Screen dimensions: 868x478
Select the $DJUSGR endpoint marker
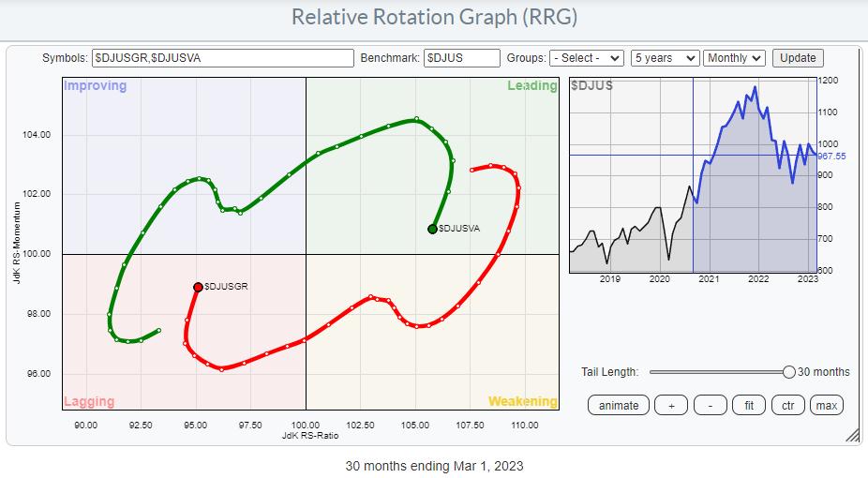click(x=198, y=287)
